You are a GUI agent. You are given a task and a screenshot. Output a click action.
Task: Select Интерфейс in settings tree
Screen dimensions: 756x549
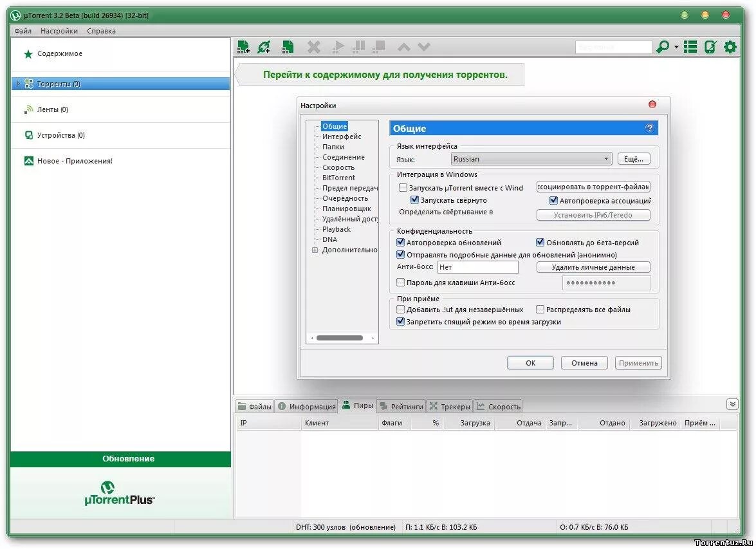(x=342, y=136)
